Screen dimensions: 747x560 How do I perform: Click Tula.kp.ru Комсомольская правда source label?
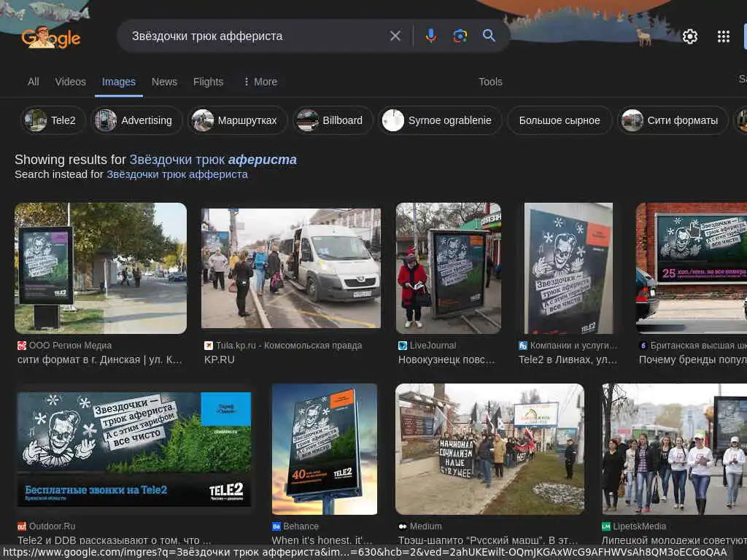[x=289, y=346]
